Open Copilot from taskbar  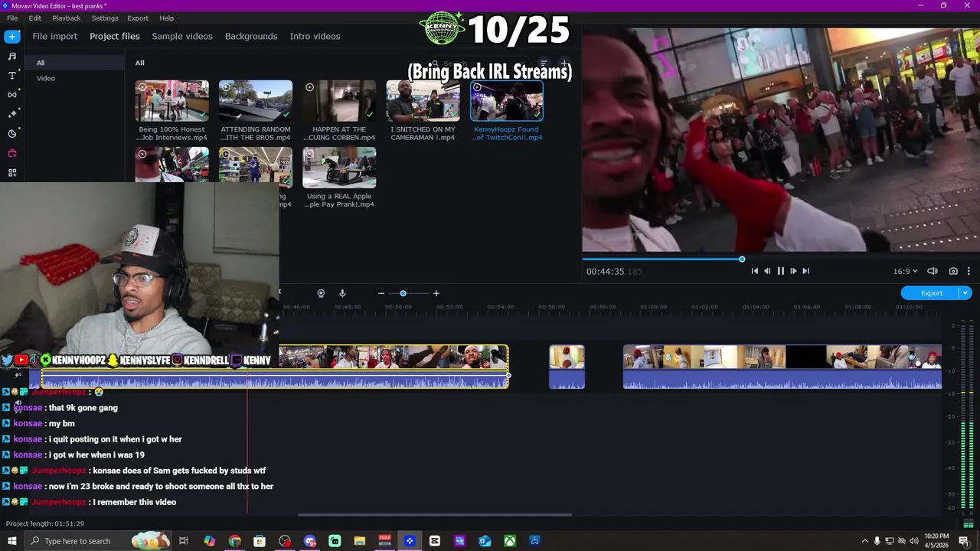point(209,541)
